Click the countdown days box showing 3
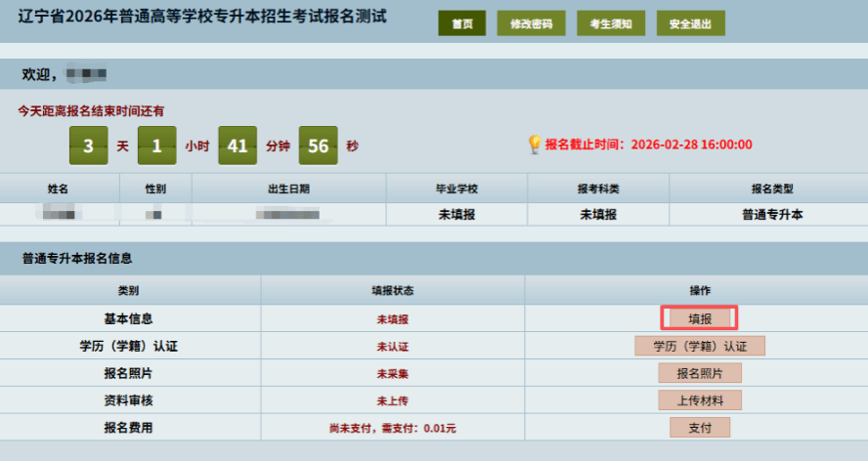 (88, 147)
